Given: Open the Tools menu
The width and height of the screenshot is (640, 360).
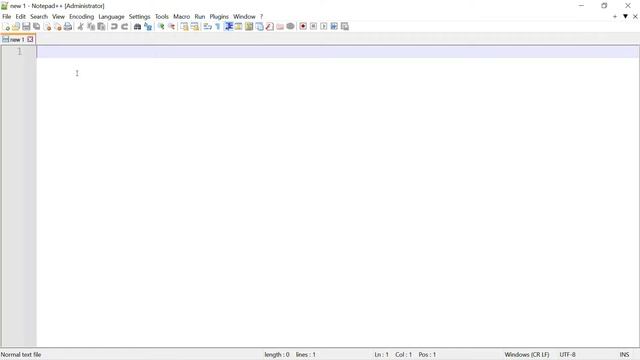Looking at the screenshot, I should point(162,17).
